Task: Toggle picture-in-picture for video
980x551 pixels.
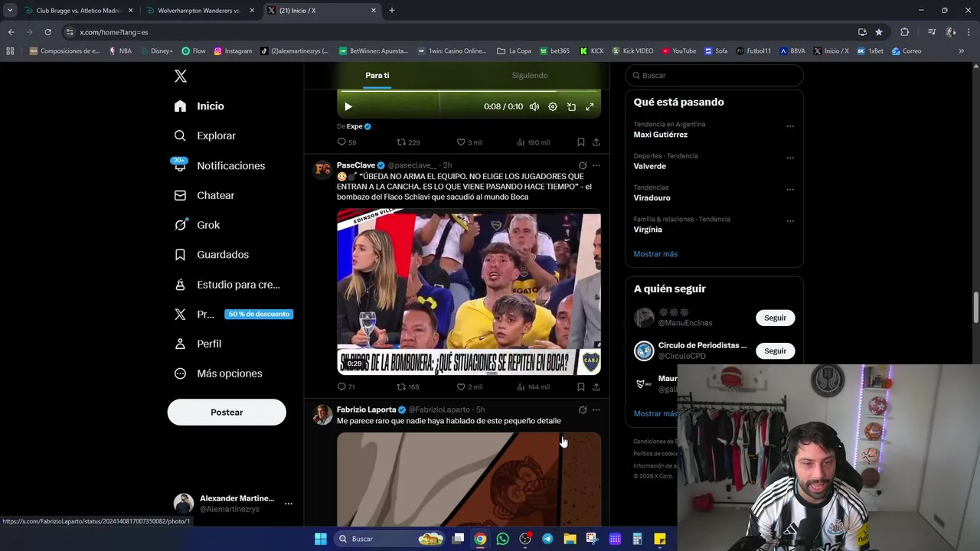Action: 571,106
